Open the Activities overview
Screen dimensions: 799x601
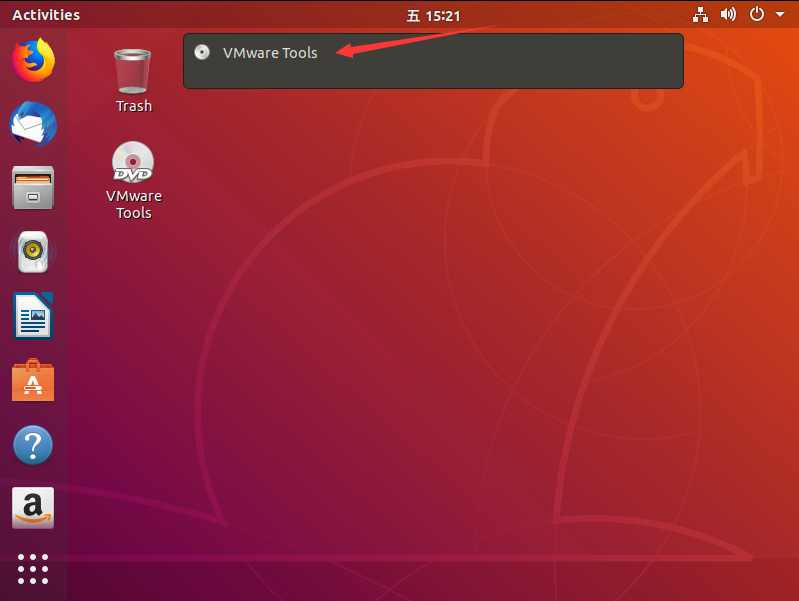pos(46,15)
